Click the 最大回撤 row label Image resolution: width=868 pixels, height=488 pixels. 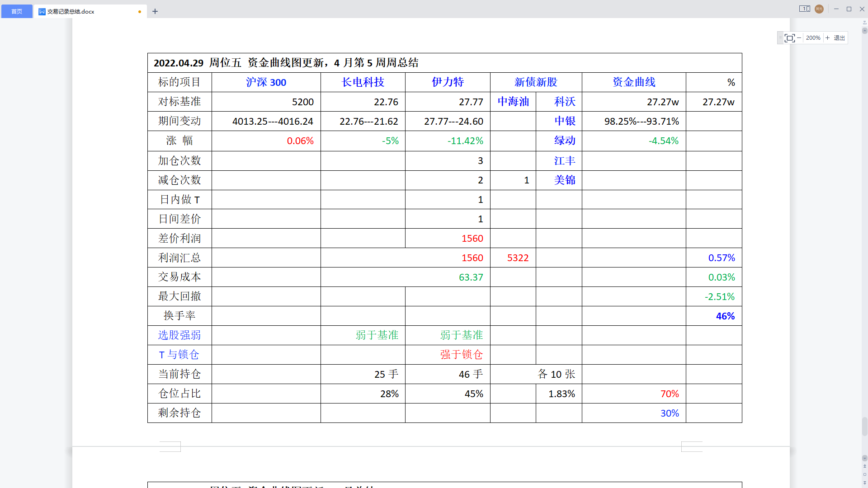click(179, 296)
